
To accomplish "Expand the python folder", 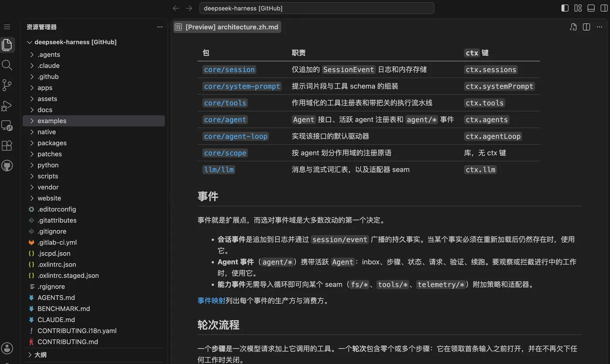I will [32, 165].
